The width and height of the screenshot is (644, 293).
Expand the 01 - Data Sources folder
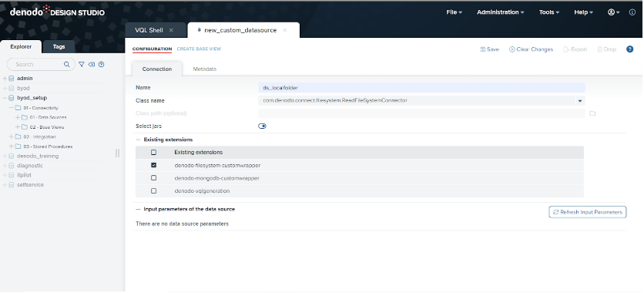[x=18, y=117]
